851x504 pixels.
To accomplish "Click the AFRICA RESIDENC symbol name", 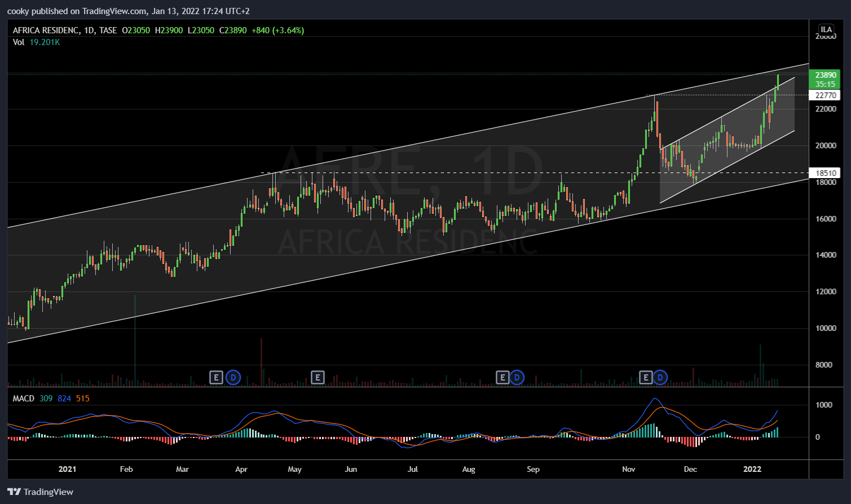I will click(46, 30).
